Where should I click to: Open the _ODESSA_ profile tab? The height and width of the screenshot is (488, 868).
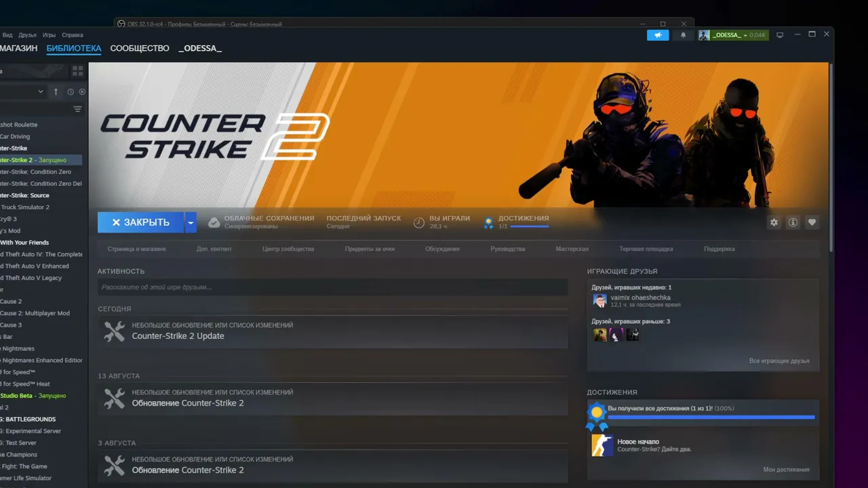200,49
